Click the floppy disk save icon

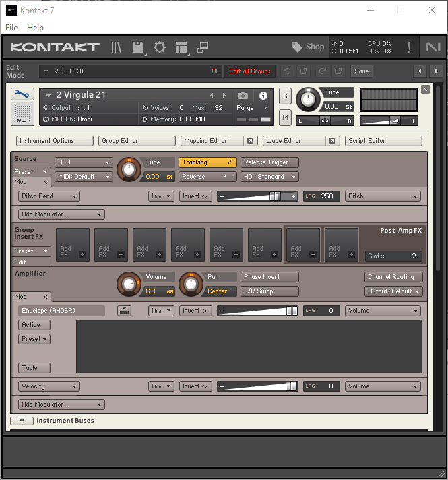138,47
